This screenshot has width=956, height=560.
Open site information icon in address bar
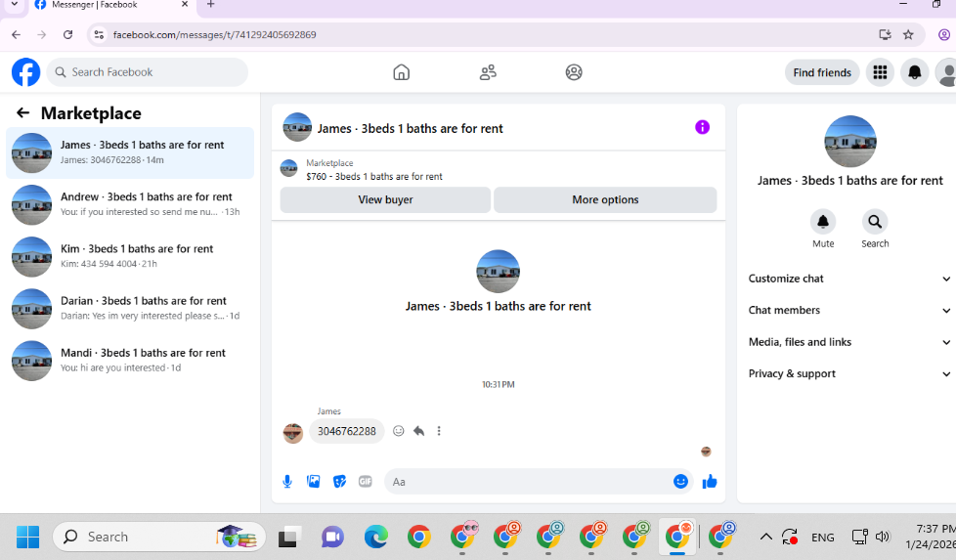pos(99,35)
